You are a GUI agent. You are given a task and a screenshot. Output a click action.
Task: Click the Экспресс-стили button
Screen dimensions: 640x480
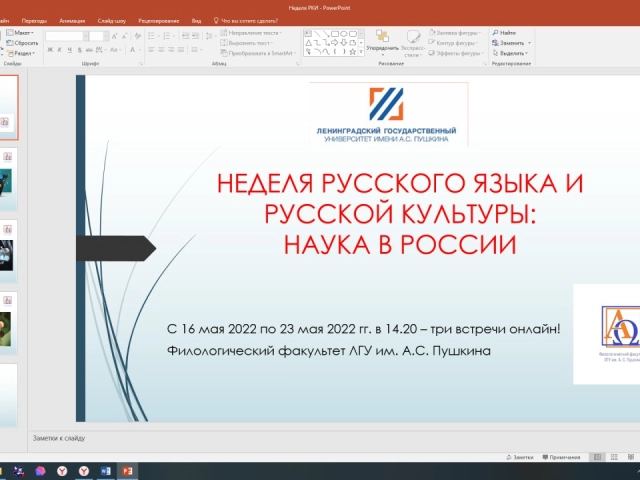pyautogui.click(x=413, y=43)
